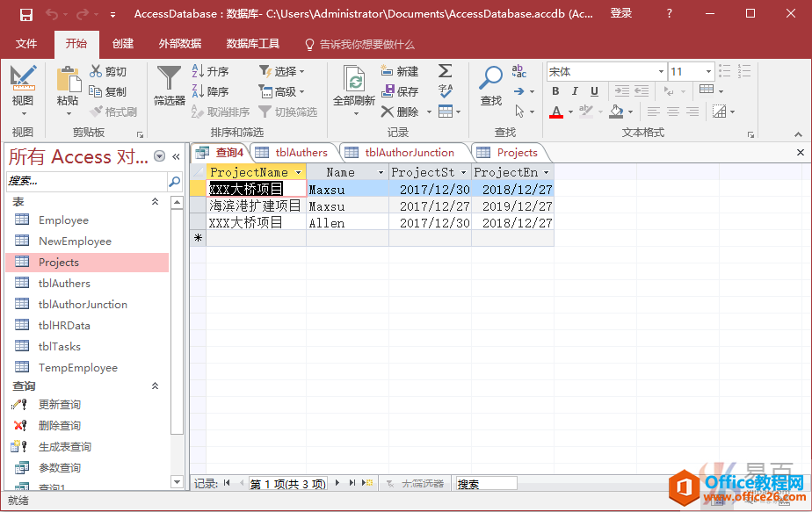Toggle Underline text formatting
The height and width of the screenshot is (512, 812).
click(594, 91)
